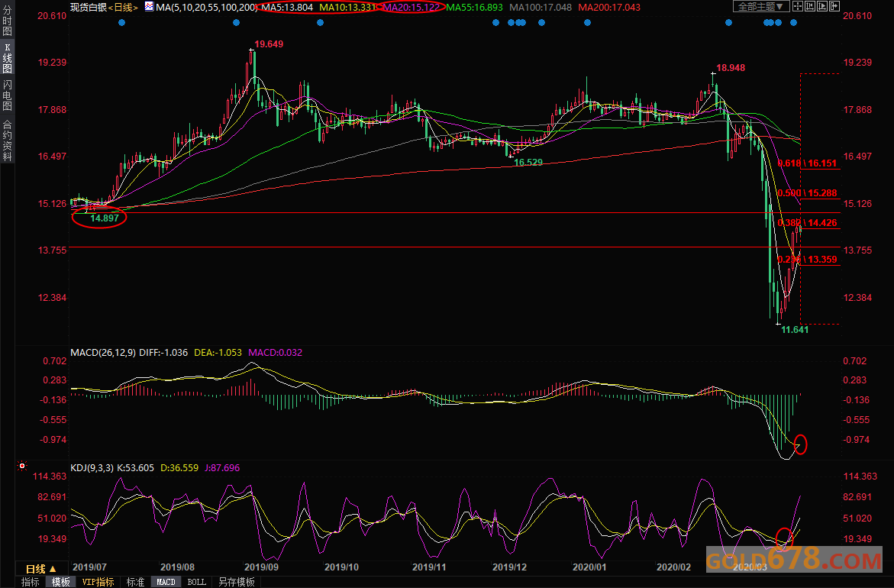Screen dimensions: 894x588
Task: Click the 2019/09 date on the time axis
Action: tap(261, 567)
